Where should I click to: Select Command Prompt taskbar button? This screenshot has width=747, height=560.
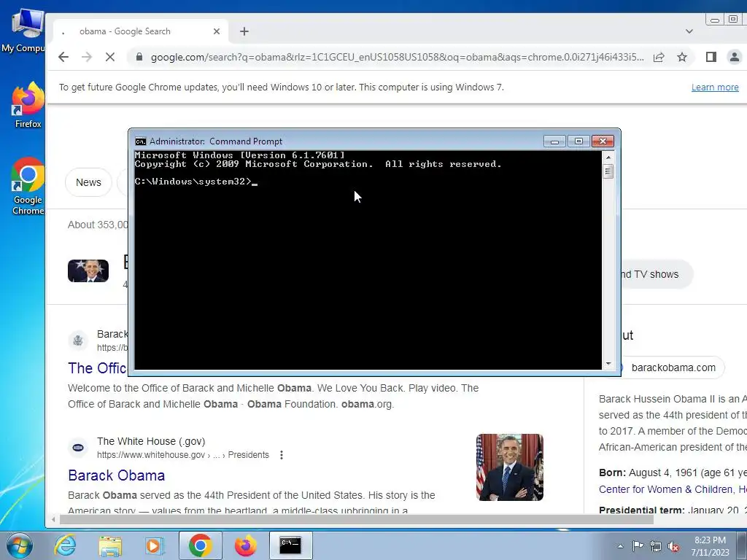click(x=290, y=545)
